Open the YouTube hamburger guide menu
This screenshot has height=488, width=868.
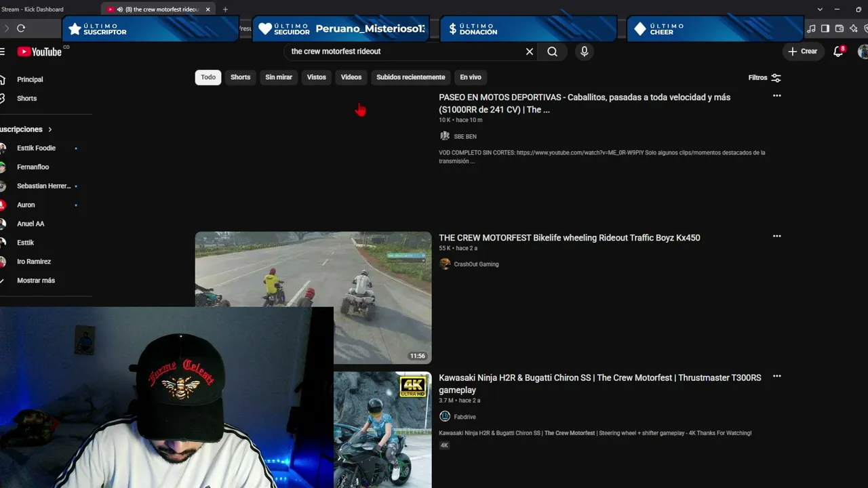pyautogui.click(x=2, y=52)
